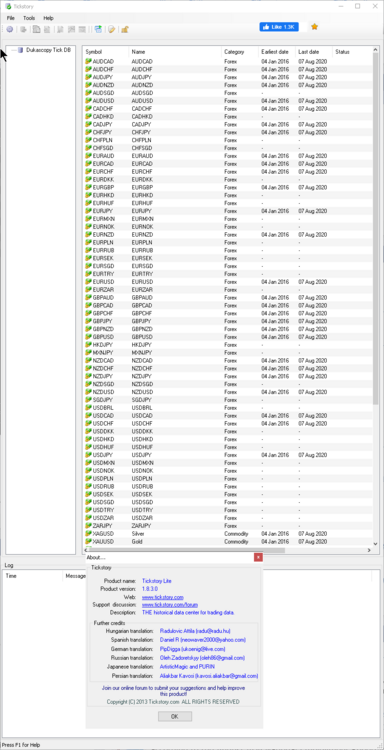Select the EURCHF symbol row text
The image size is (384, 750).
click(x=103, y=171)
